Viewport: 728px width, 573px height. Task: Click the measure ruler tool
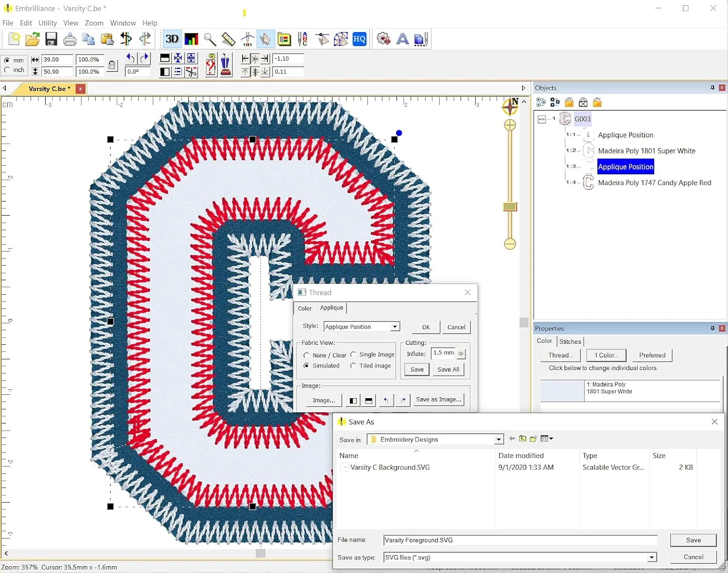click(x=228, y=39)
